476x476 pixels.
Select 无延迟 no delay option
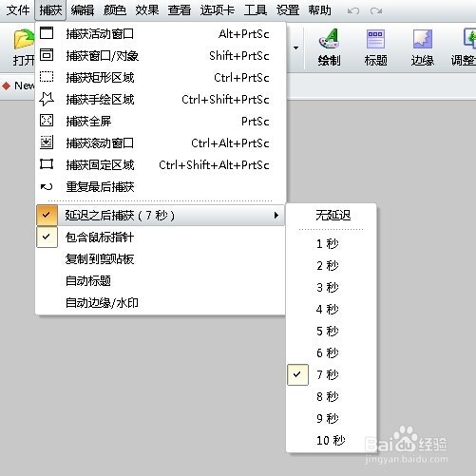coord(332,216)
